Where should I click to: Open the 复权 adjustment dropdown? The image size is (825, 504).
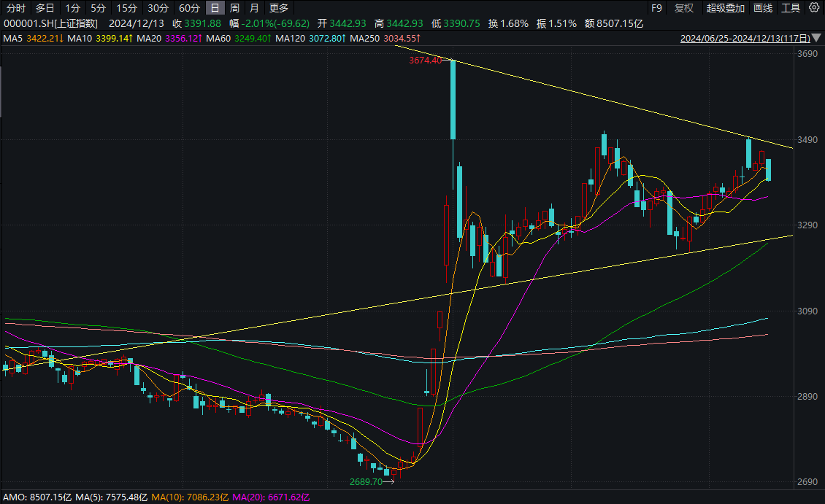pyautogui.click(x=684, y=9)
